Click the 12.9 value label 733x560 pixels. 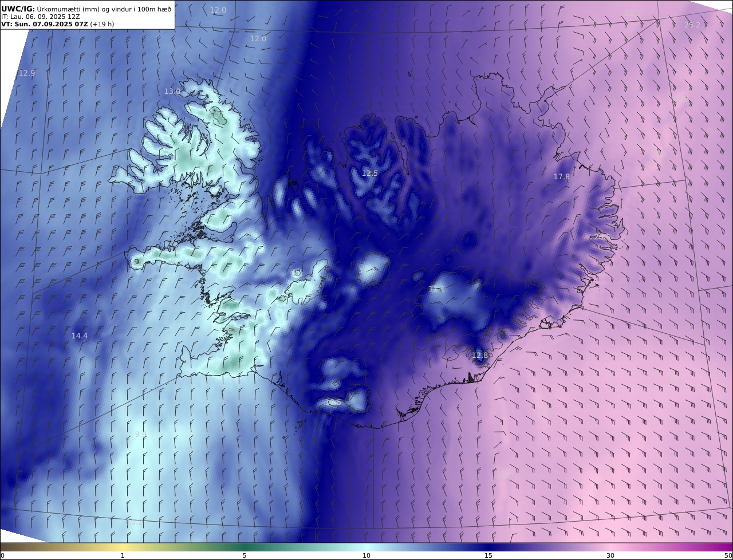tap(27, 73)
